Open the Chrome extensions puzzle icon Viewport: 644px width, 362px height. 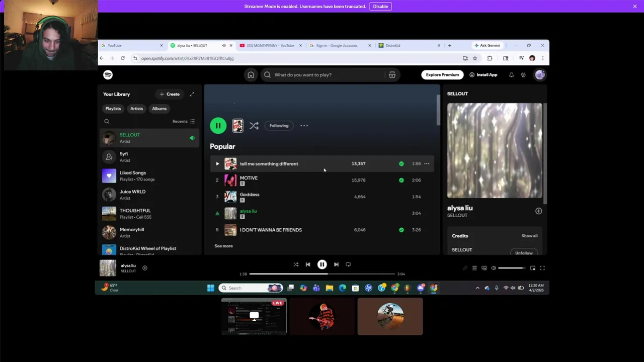pyautogui.click(x=490, y=58)
